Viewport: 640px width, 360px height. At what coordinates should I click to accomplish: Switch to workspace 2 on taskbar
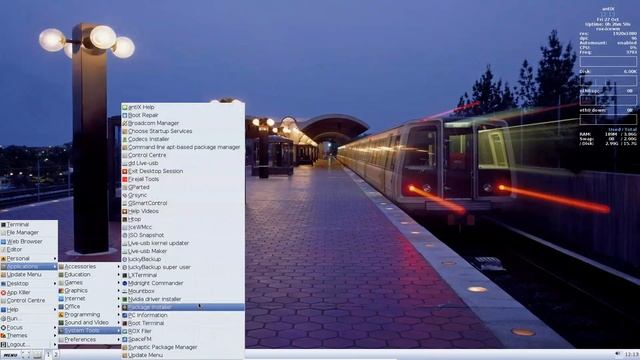(56, 355)
